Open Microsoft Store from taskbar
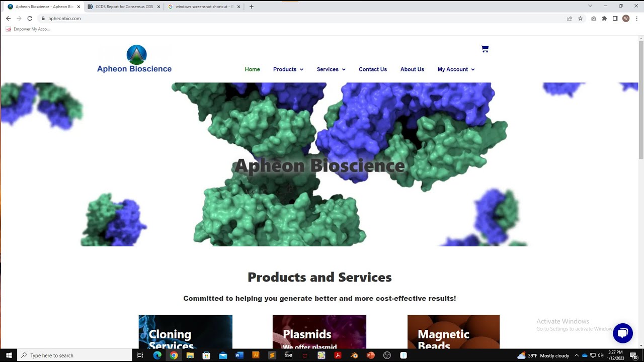This screenshot has width=644, height=362. pos(206,355)
